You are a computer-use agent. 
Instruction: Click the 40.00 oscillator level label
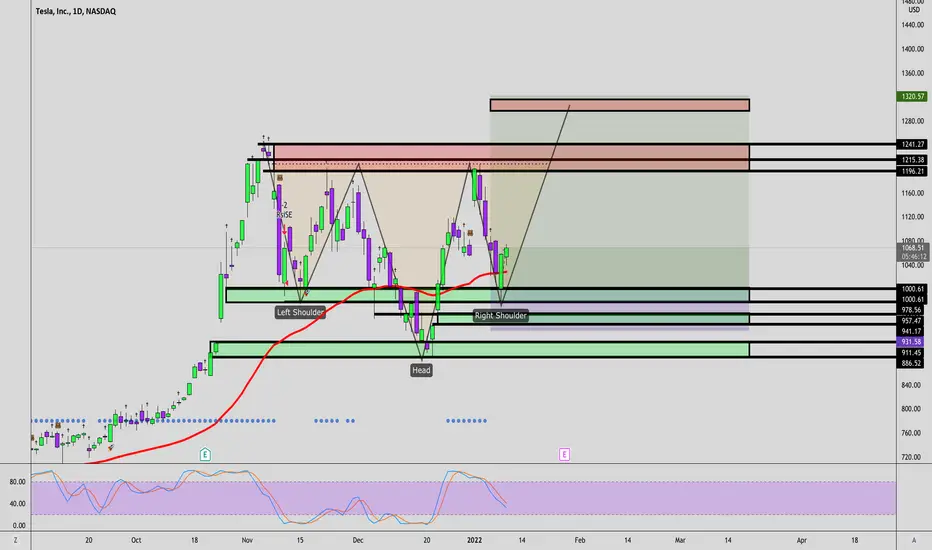(17, 504)
